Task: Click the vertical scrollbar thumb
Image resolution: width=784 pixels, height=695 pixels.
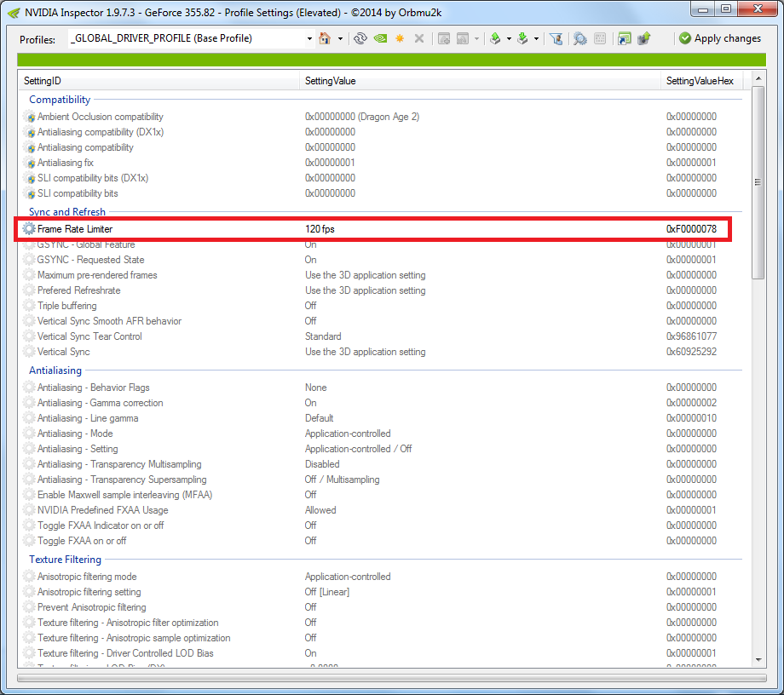Action: pyautogui.click(x=758, y=182)
